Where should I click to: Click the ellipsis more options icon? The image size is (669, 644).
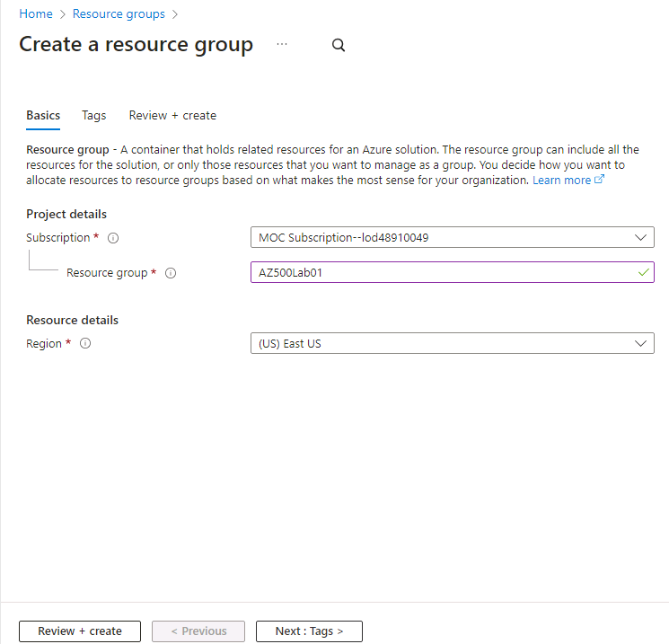click(x=282, y=44)
